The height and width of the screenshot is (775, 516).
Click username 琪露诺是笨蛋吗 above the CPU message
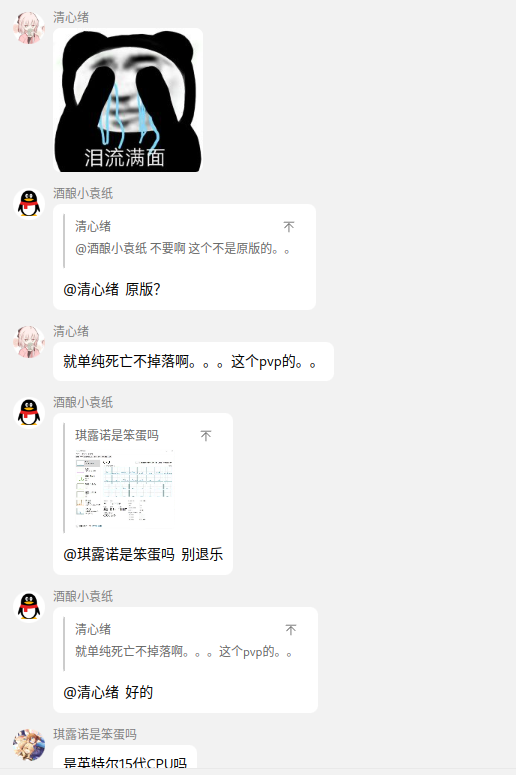pyautogui.click(x=95, y=734)
